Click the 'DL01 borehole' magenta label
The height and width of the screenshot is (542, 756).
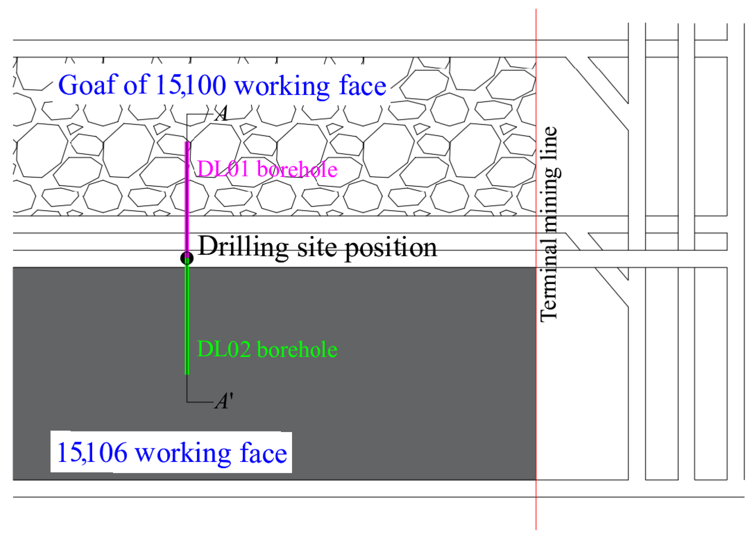coord(267,169)
